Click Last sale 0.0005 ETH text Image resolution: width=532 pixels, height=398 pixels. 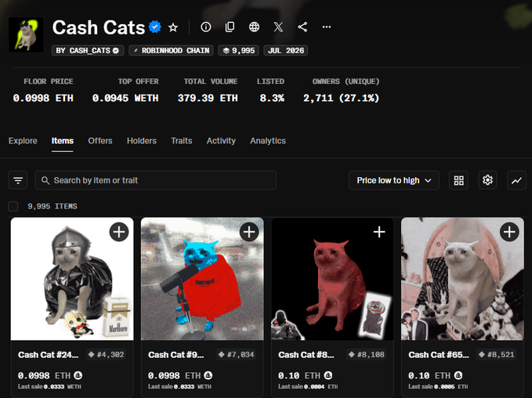click(438, 386)
